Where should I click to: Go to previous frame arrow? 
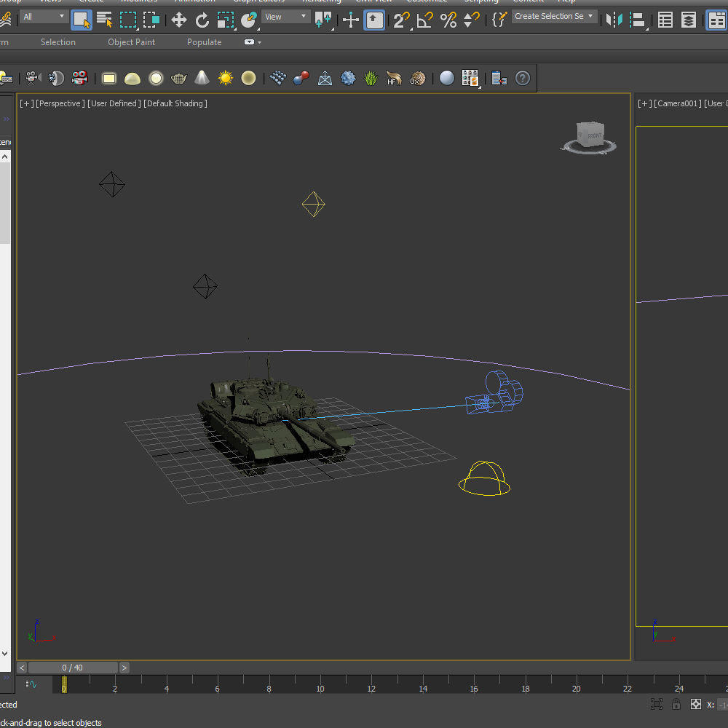[x=22, y=668]
